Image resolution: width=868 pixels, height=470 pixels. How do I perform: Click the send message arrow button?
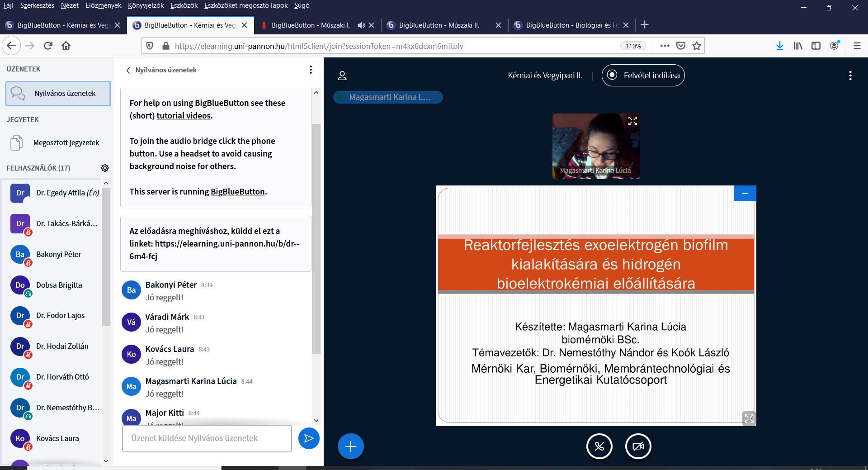pos(309,438)
